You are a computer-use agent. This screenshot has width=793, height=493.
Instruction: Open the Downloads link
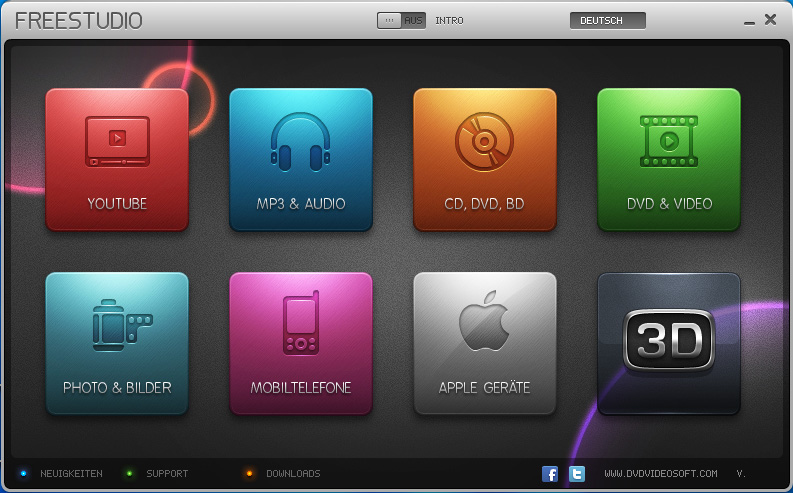click(292, 474)
